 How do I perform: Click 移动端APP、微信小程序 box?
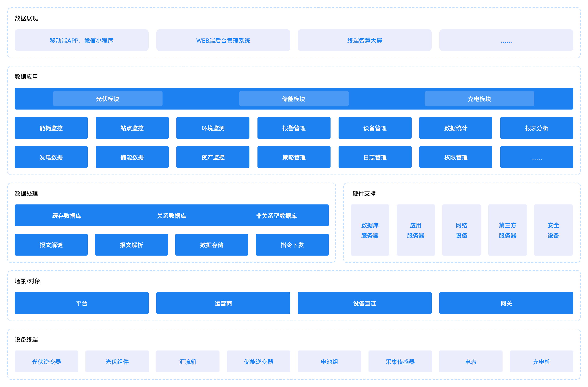[81, 40]
